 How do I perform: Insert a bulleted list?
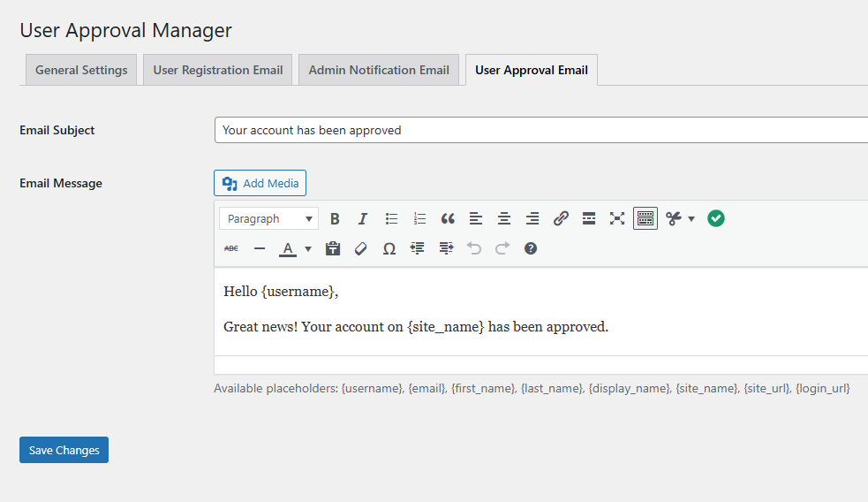tap(391, 218)
